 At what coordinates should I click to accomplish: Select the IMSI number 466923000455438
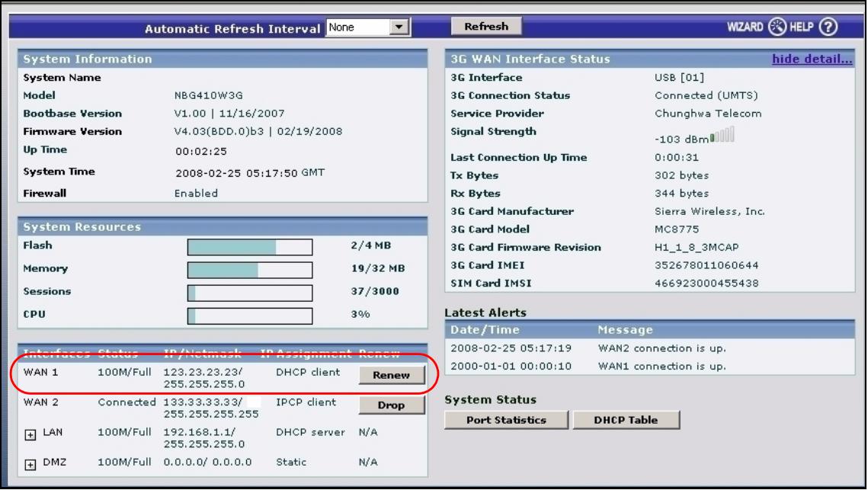706,283
